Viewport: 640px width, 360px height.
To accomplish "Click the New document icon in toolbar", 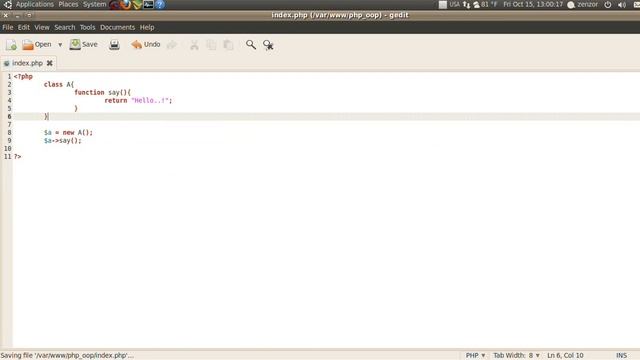I will (x=11, y=44).
